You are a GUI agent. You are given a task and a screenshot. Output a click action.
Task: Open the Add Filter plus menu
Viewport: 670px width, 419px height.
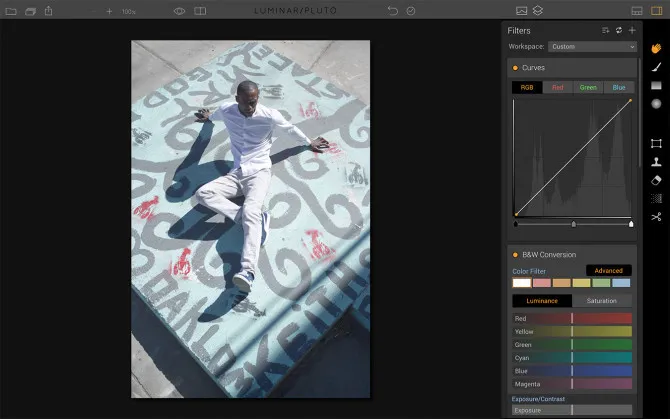click(x=631, y=31)
